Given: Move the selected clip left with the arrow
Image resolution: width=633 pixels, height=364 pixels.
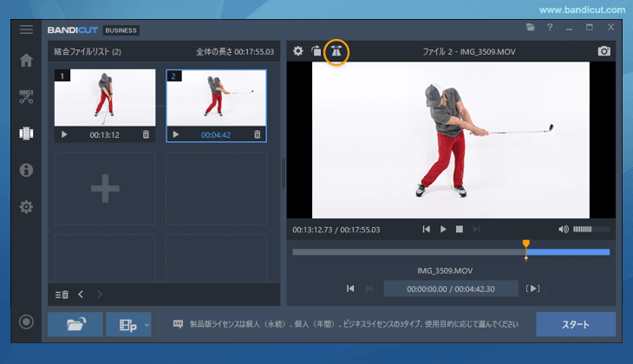Looking at the screenshot, I should click(81, 295).
